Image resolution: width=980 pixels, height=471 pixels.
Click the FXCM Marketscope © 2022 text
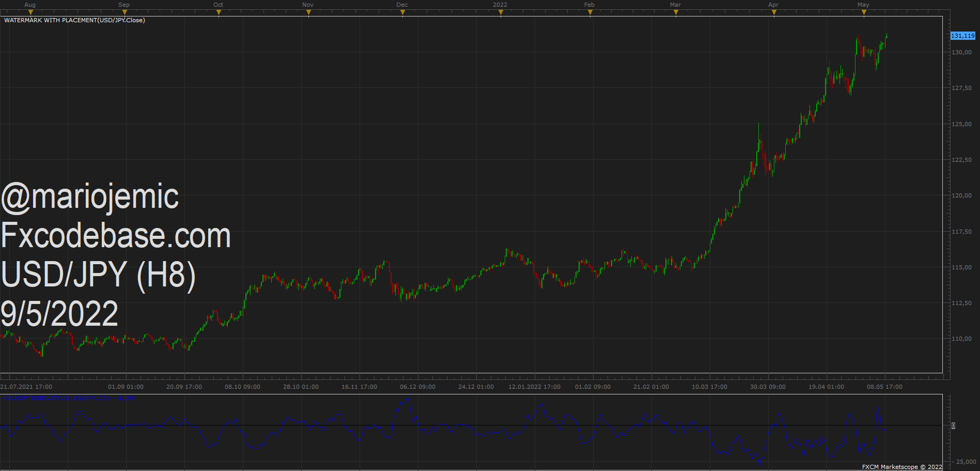(x=902, y=467)
